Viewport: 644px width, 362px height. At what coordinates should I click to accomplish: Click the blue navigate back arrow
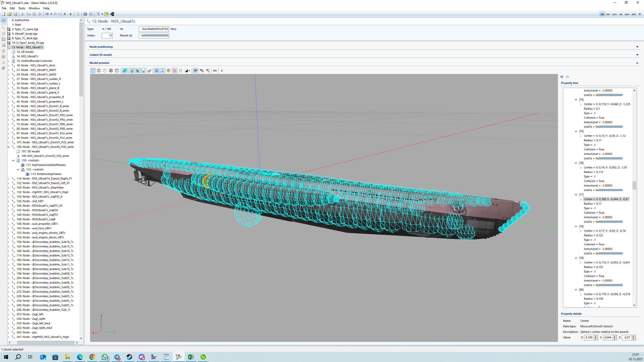click(x=85, y=14)
